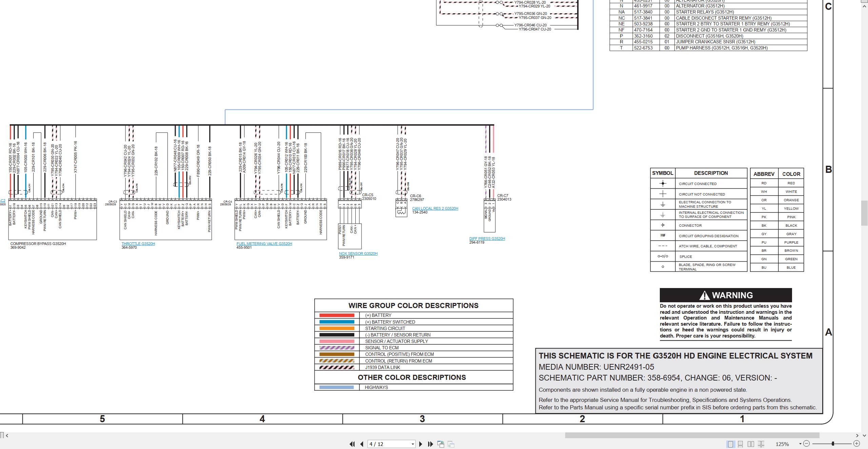Select PUMP HARNESS table row description
The image size is (868, 449).
722,48
